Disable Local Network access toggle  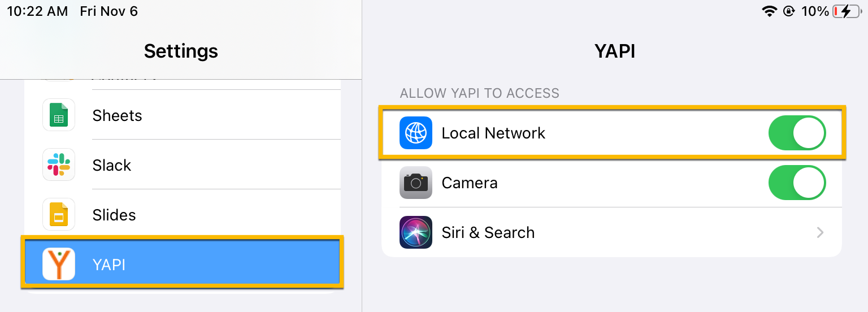point(797,133)
